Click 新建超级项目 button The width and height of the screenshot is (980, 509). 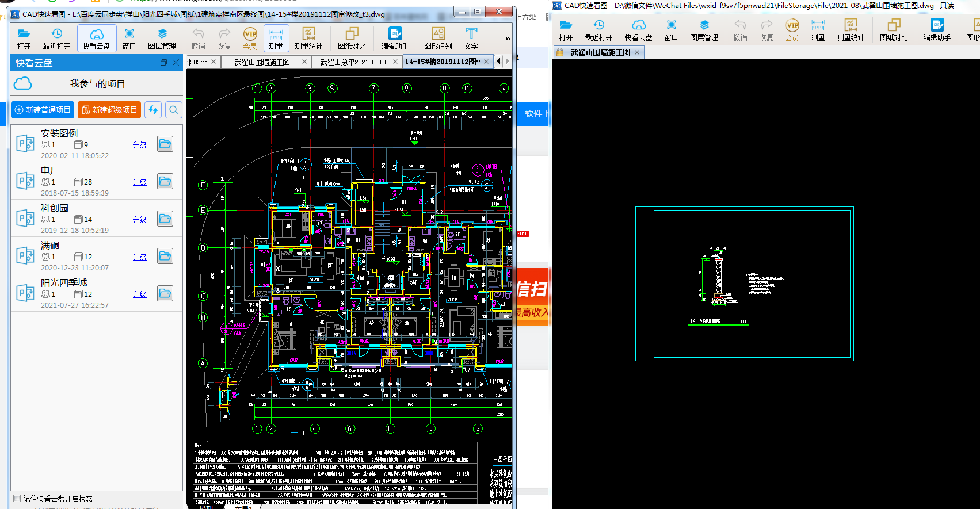109,110
